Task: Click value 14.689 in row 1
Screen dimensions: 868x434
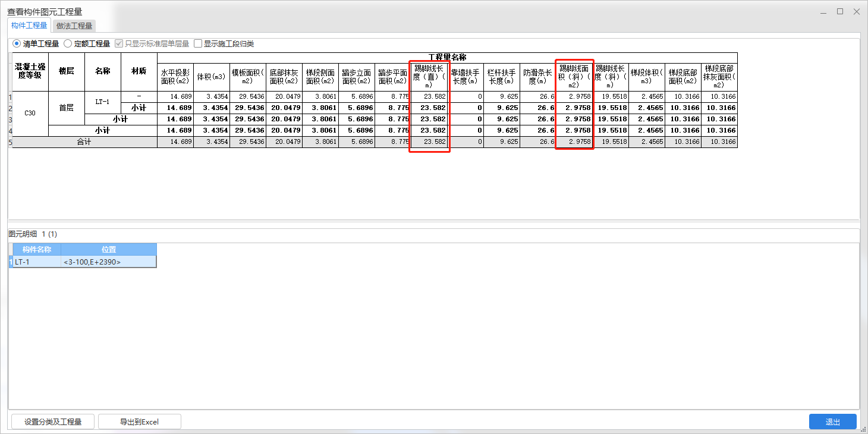Action: point(175,97)
